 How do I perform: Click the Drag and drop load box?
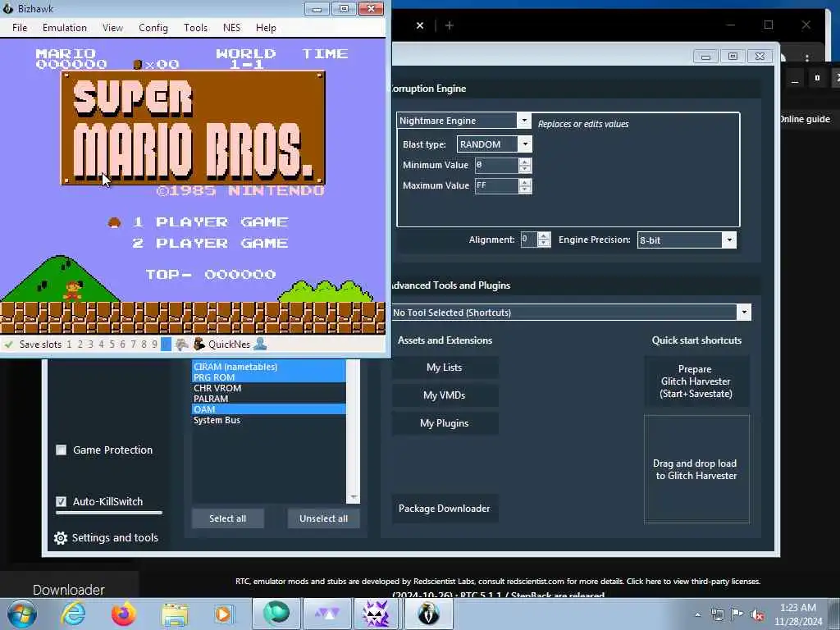tap(696, 469)
